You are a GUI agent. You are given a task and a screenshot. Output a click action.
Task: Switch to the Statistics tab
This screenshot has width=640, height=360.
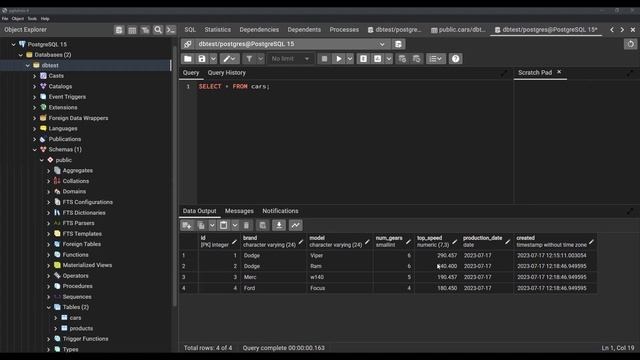218,30
